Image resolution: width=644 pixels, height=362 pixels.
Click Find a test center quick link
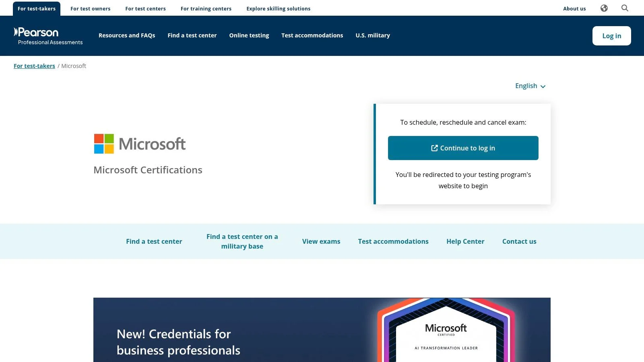coord(154,241)
